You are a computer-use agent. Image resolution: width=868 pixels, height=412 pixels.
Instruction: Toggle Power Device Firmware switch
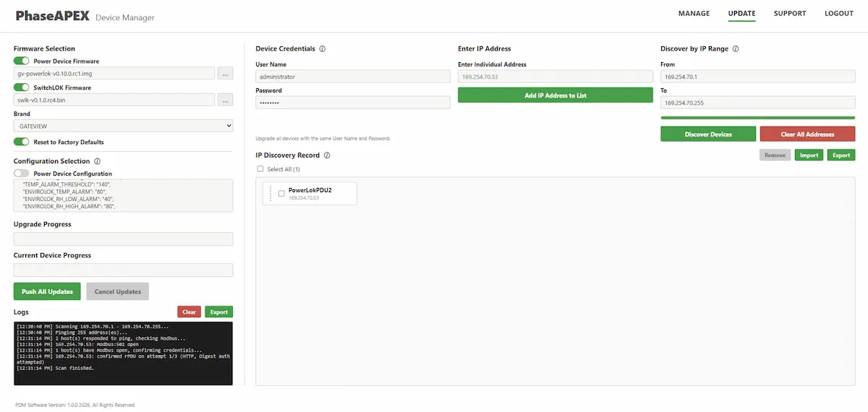pos(22,61)
